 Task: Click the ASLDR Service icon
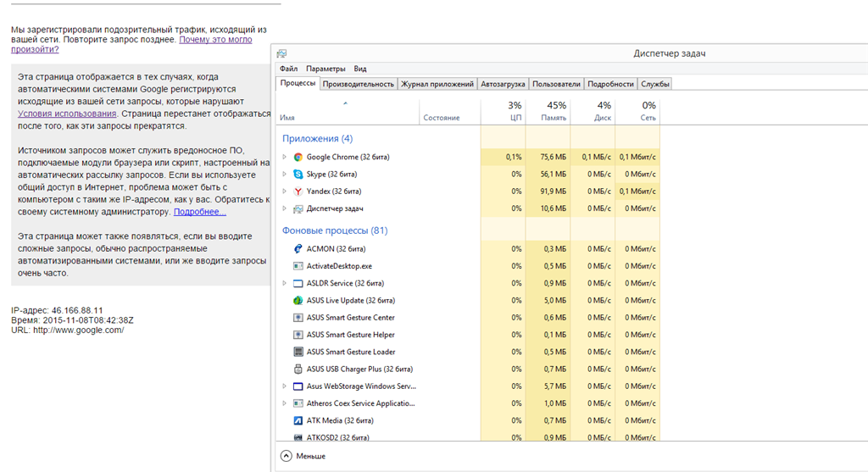pyautogui.click(x=298, y=283)
